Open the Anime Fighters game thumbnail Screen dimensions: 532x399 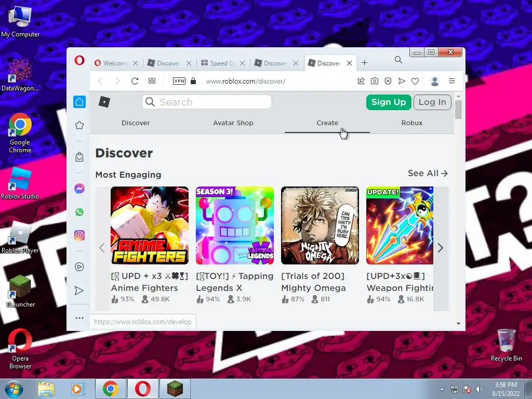coord(150,225)
